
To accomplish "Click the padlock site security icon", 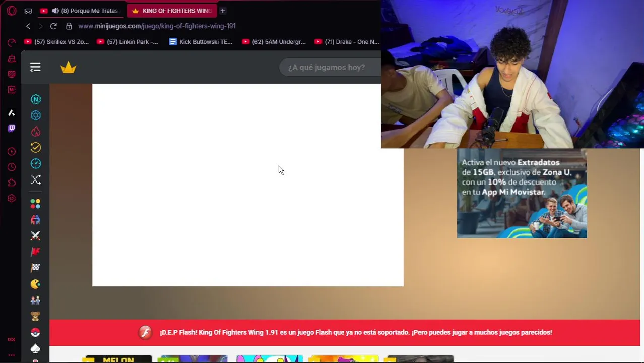I will pos(69,26).
